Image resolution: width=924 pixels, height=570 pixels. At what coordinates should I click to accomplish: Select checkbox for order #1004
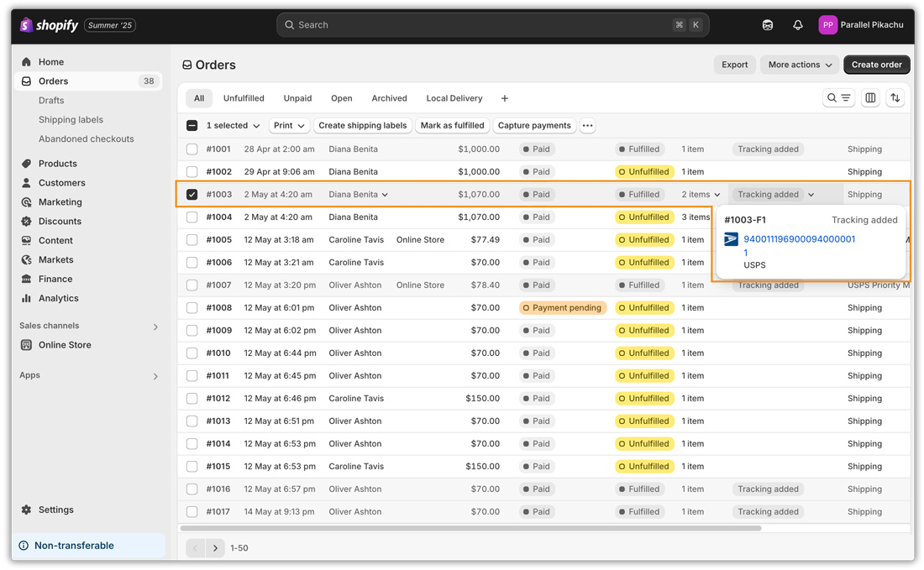(x=192, y=217)
